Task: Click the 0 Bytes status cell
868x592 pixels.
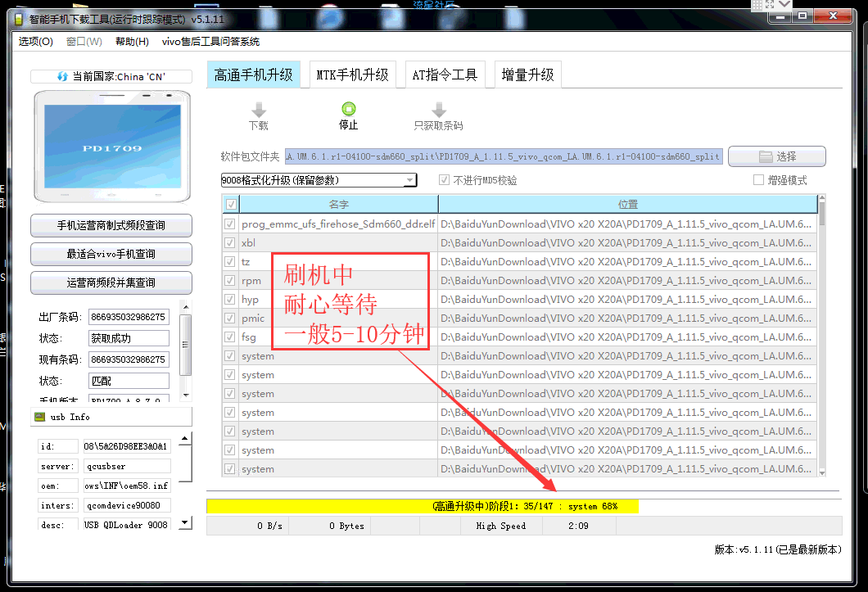Action: [330, 526]
